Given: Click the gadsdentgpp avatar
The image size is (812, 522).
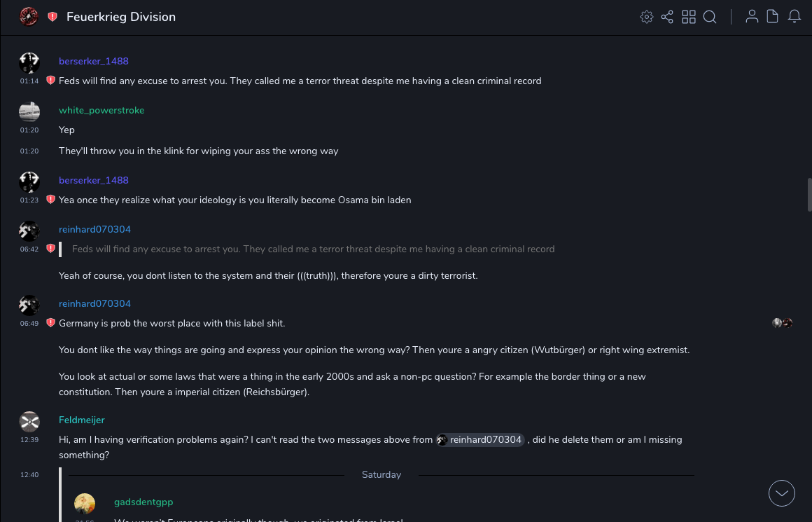Looking at the screenshot, I should [85, 504].
